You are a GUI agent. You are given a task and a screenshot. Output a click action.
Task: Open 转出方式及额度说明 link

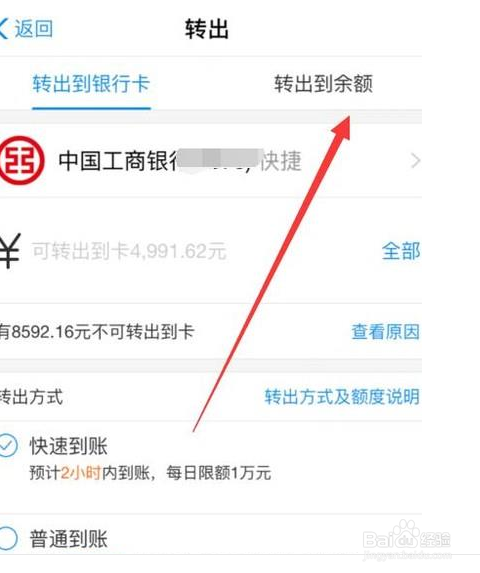pyautogui.click(x=342, y=397)
